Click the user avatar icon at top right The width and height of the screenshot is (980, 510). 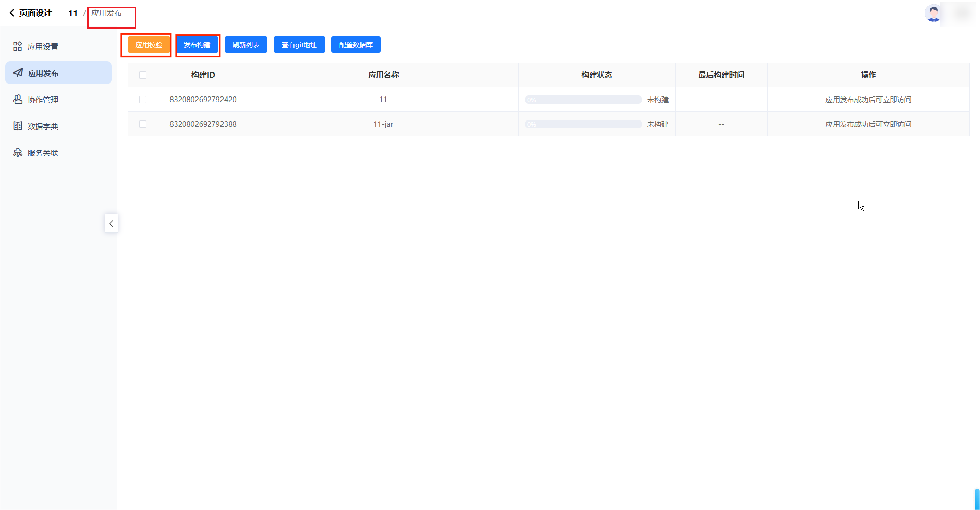tap(933, 13)
